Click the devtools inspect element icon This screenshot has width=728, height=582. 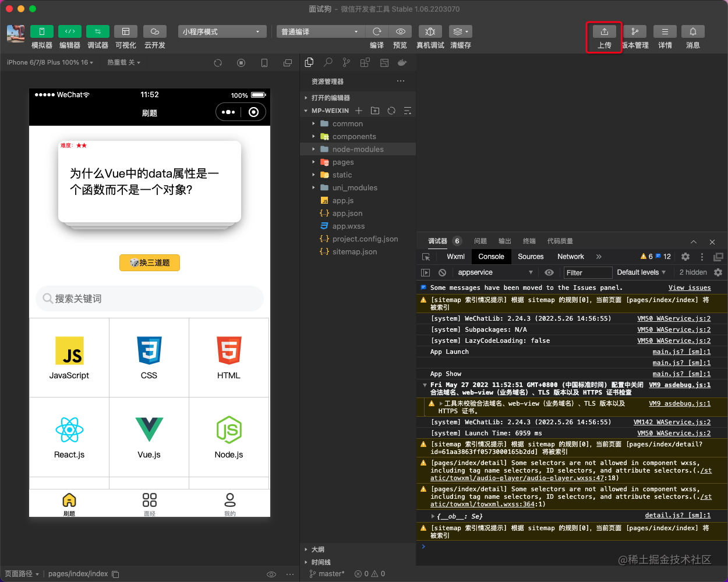[426, 257]
